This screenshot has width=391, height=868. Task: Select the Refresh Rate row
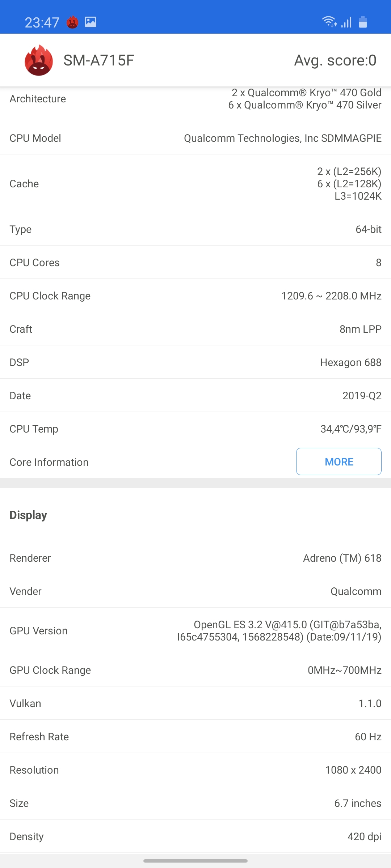click(x=195, y=737)
